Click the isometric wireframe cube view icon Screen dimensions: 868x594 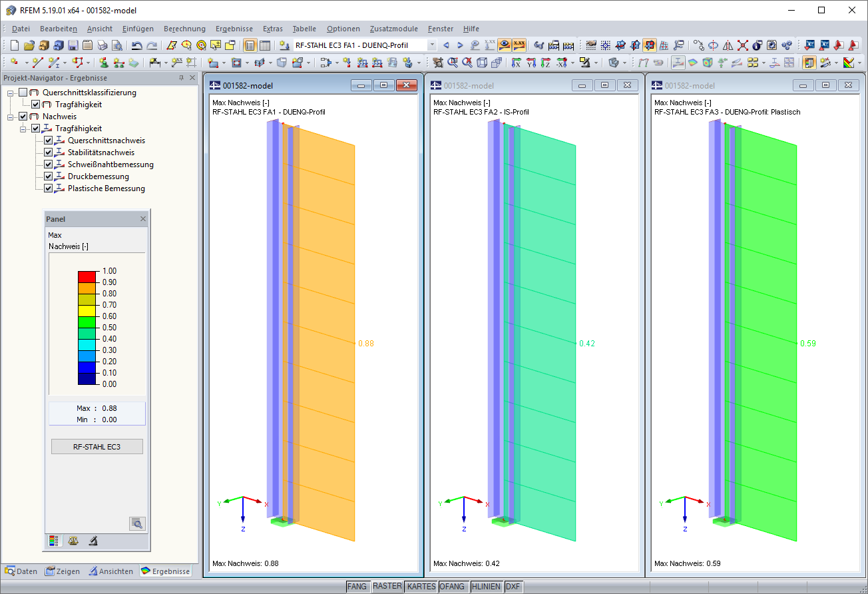tap(481, 63)
